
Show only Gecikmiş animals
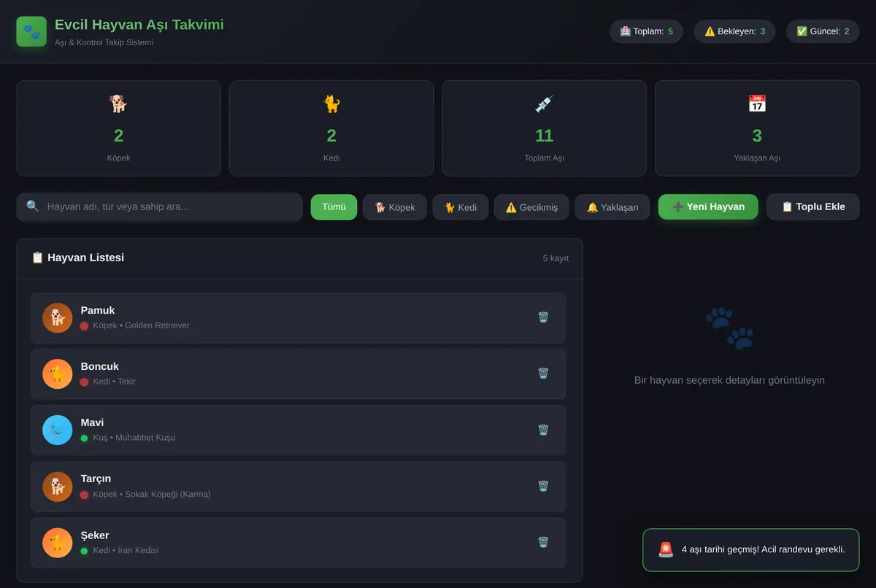click(x=531, y=207)
